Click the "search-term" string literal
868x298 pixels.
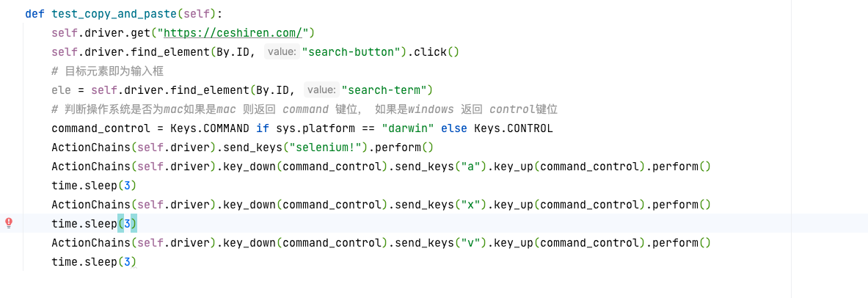(384, 90)
